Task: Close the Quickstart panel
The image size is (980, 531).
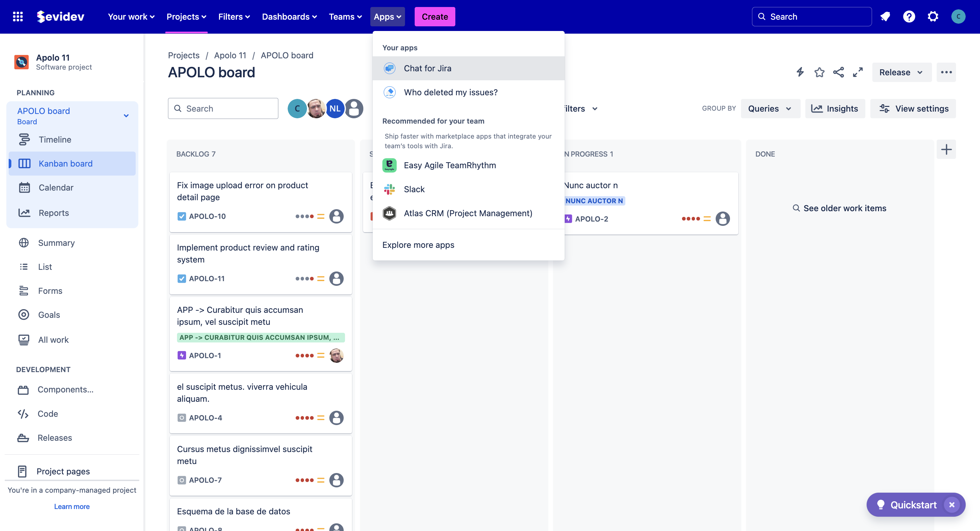Action: point(951,504)
